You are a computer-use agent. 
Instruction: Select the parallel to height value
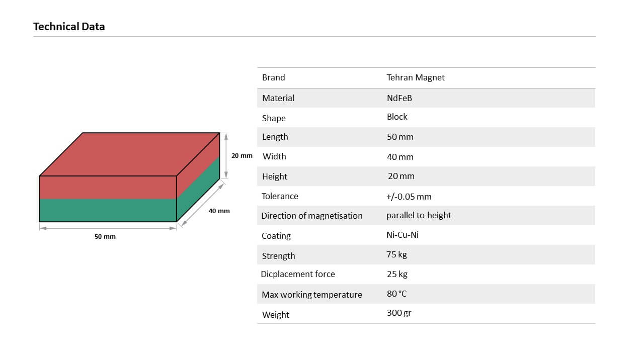[x=419, y=215]
